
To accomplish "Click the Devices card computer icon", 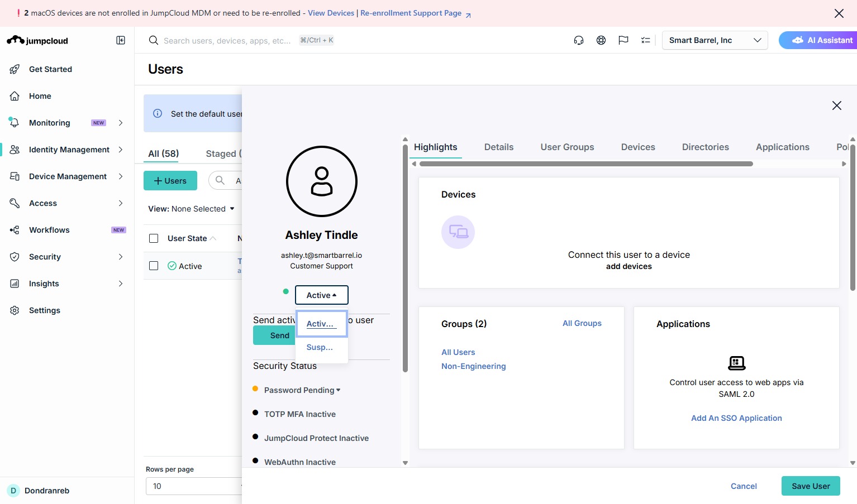I will [x=458, y=232].
